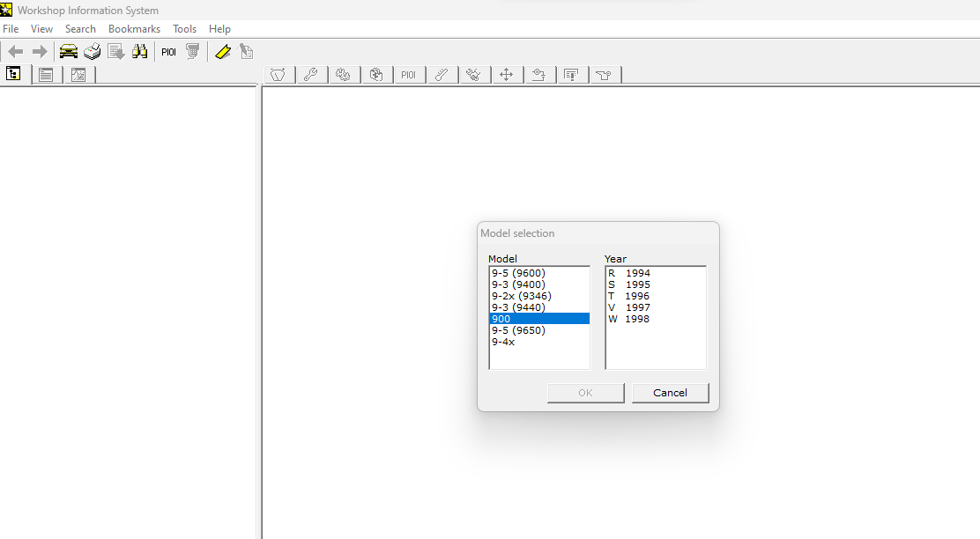
Task: Open the Tools menu
Action: click(184, 29)
